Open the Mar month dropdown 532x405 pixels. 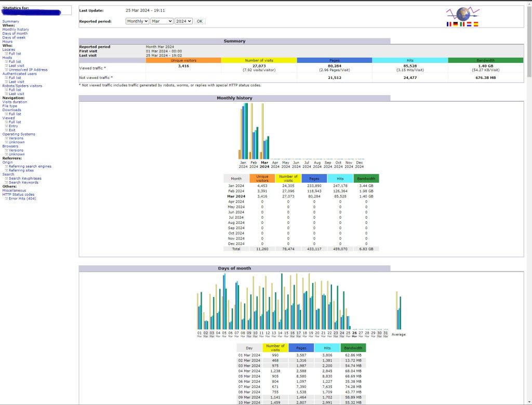pyautogui.click(x=162, y=21)
